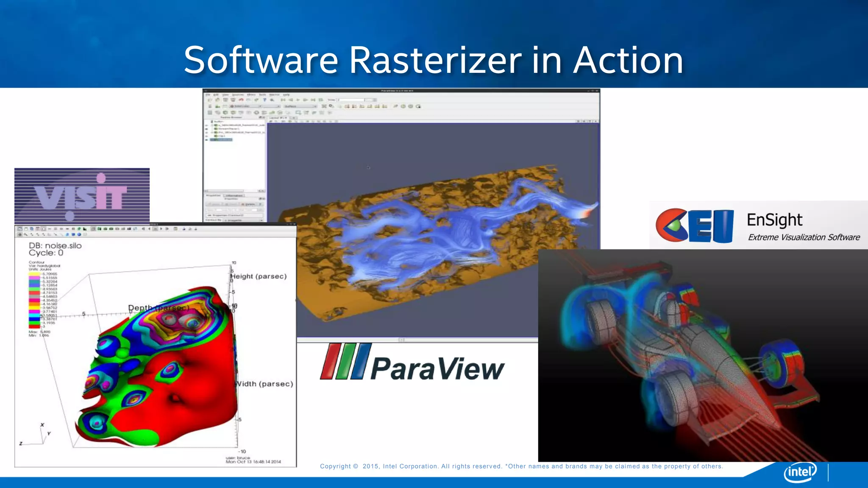Open the Edit menu in ParaView
Viewport: 868px width, 488px height.
pos(216,94)
